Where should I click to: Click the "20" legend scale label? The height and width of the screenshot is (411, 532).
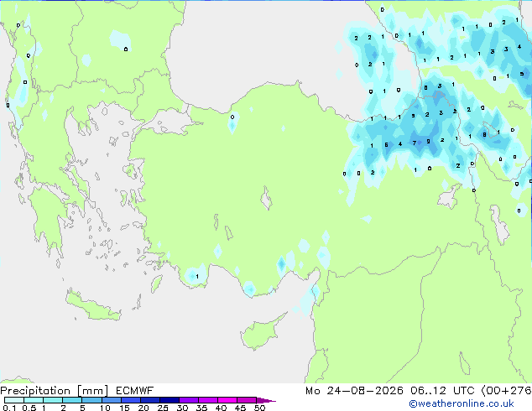tap(143, 408)
